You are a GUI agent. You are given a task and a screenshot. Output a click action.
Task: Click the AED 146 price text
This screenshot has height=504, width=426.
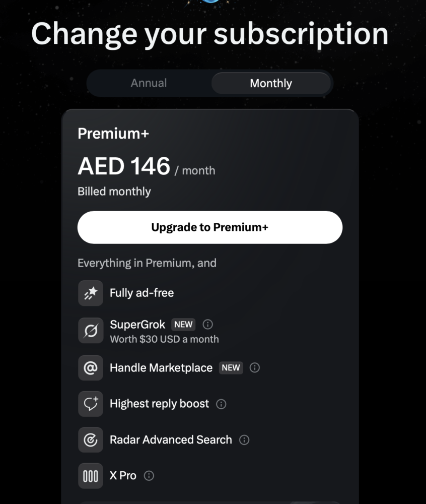124,166
